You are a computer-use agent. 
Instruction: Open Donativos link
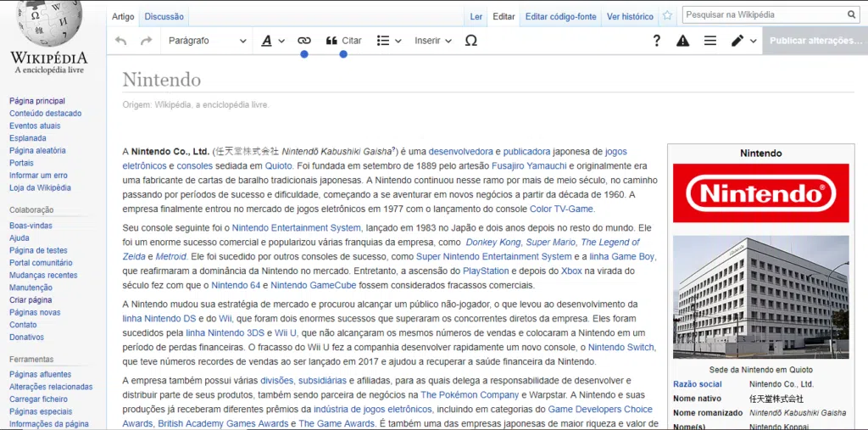coord(26,337)
